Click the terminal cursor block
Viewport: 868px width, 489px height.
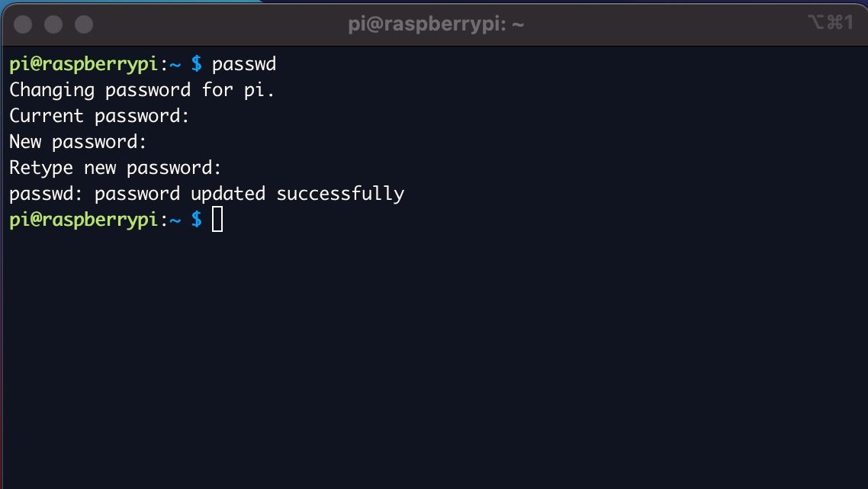click(217, 219)
